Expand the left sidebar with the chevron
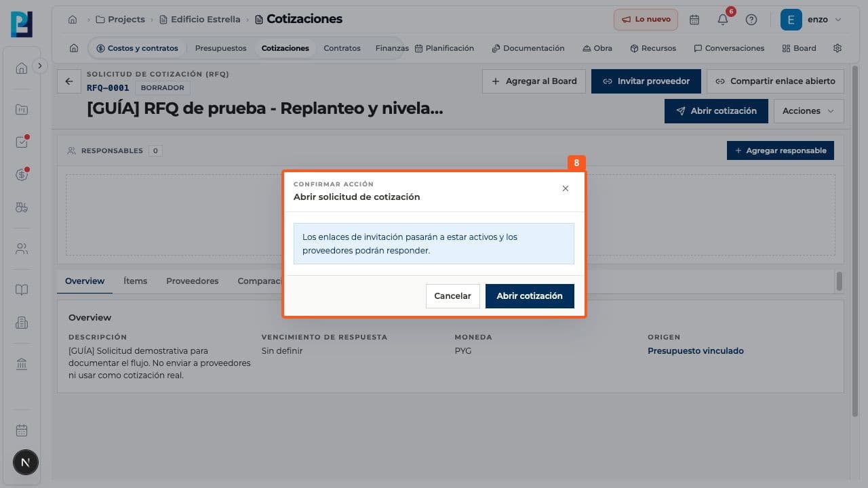Viewport: 868px width, 488px height. pos(40,66)
